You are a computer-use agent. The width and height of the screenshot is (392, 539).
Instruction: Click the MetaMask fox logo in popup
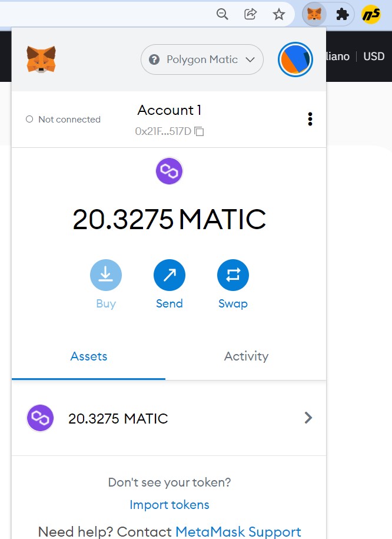[41, 59]
